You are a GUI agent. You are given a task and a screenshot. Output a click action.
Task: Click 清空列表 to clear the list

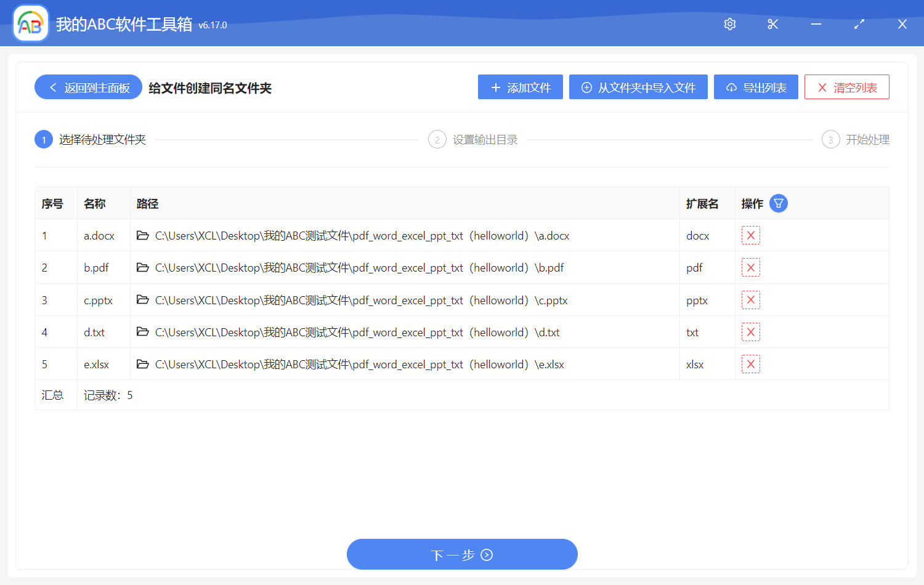click(846, 87)
